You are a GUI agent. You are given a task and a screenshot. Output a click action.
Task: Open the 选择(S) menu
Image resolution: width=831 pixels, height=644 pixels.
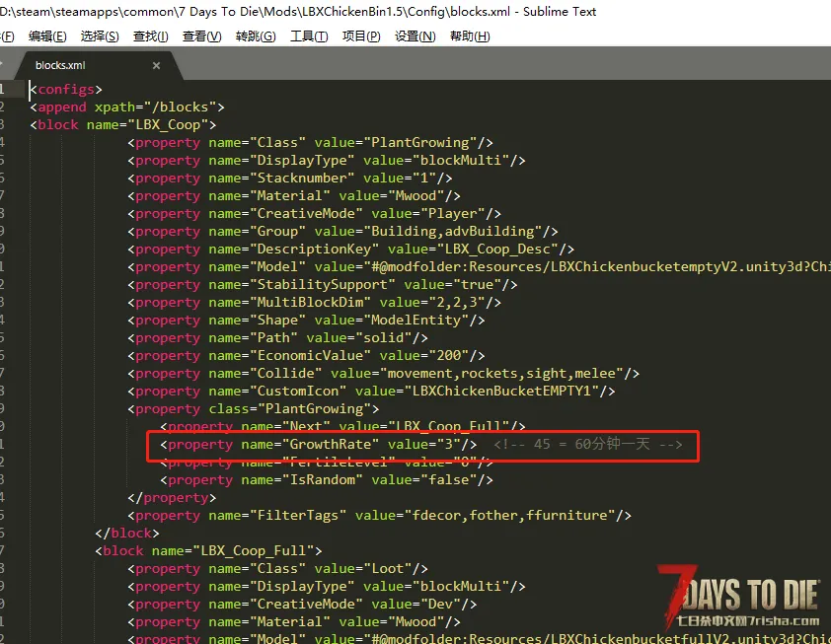click(100, 36)
